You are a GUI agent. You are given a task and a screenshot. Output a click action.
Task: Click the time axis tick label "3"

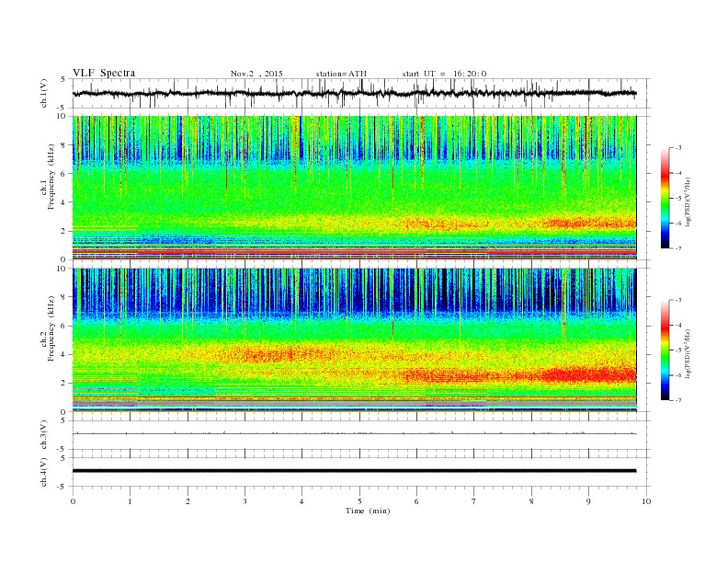(x=245, y=501)
